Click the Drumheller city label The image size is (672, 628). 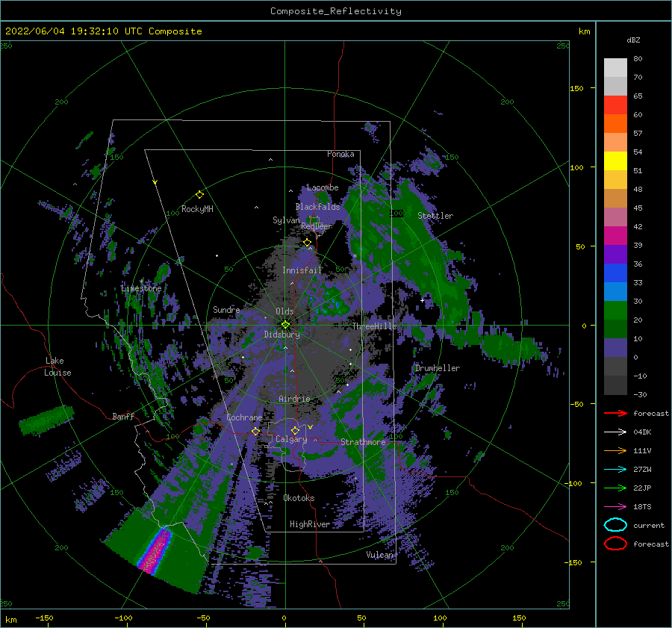438,368
